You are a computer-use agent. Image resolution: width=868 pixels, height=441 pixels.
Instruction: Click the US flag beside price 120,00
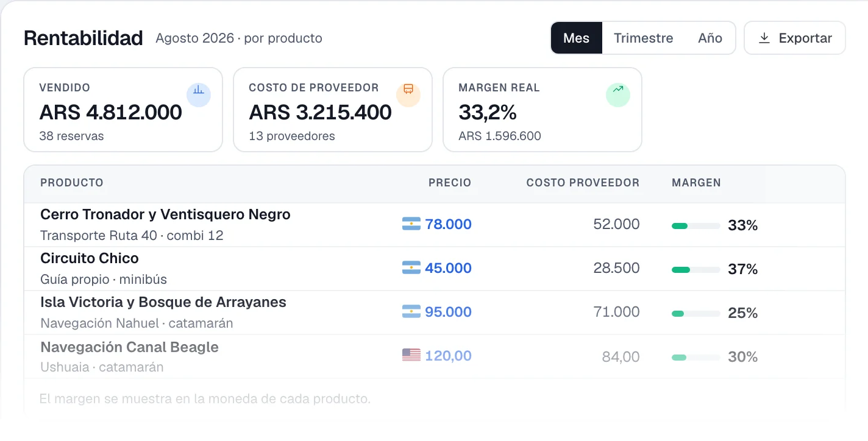coord(411,356)
